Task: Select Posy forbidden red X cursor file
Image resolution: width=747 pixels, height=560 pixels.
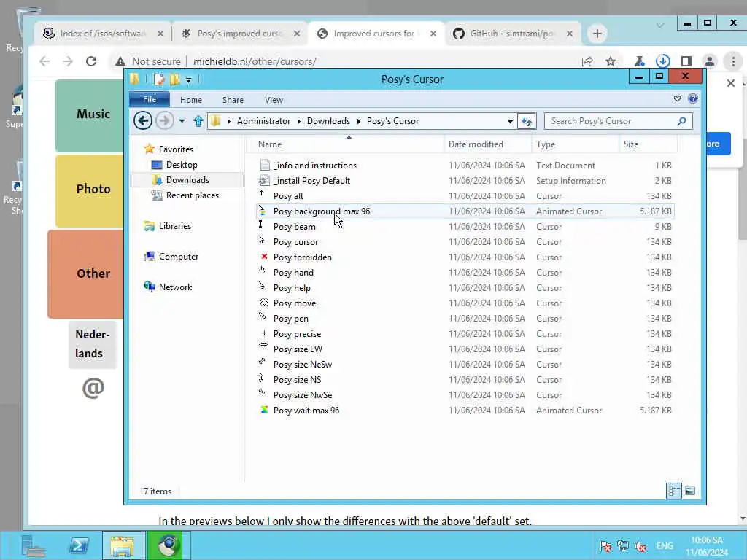Action: click(x=264, y=257)
